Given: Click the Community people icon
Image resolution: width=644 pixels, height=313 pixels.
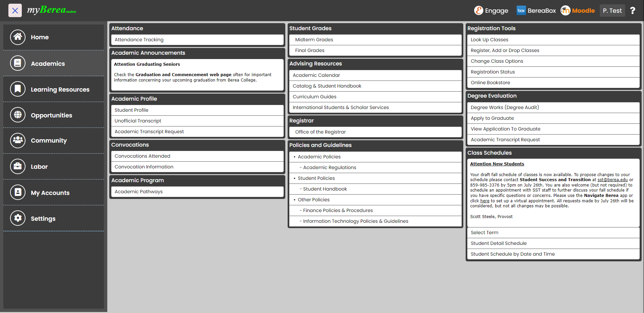Looking at the screenshot, I should (x=18, y=141).
